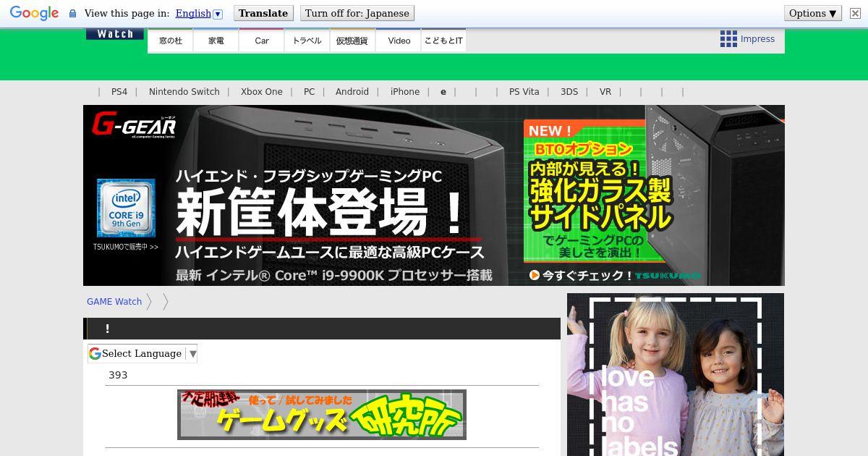This screenshot has width=868, height=456.
Task: Open the Select Language dropdown
Action: pyautogui.click(x=142, y=353)
